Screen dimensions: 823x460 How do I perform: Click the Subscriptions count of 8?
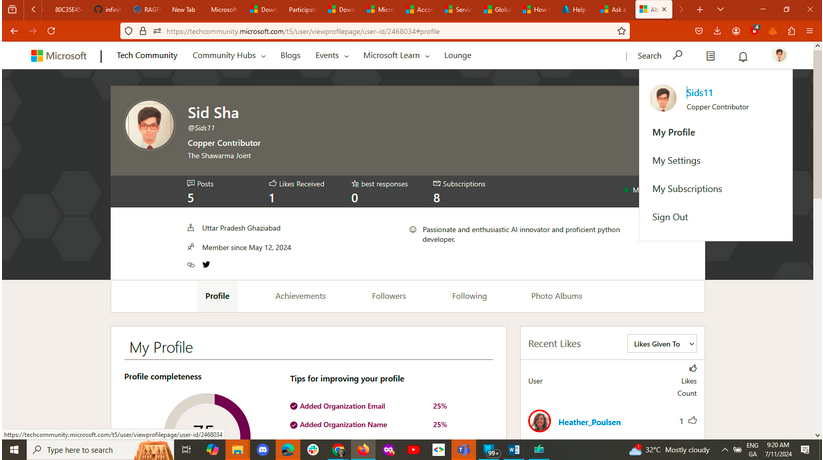437,198
